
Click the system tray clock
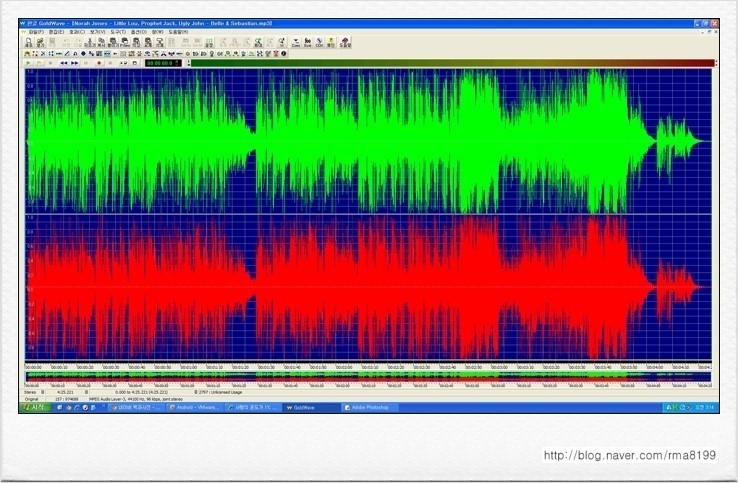(x=707, y=407)
